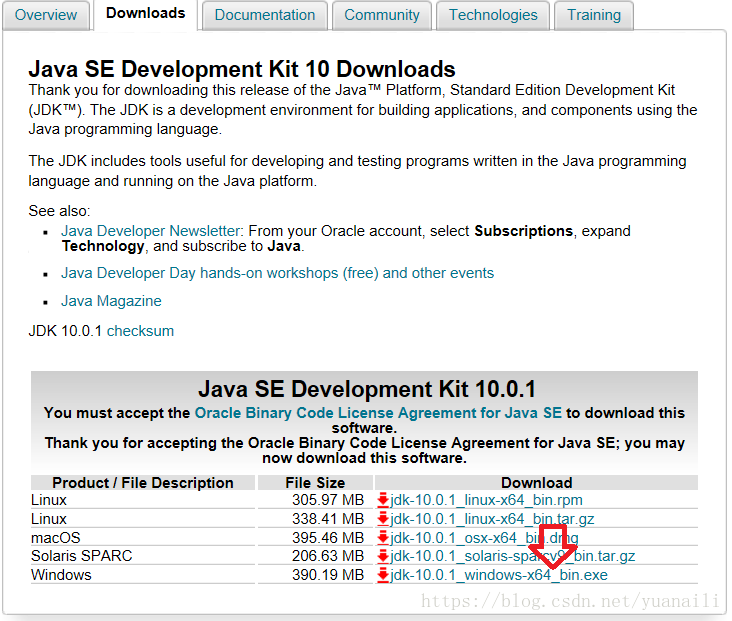Click the 'Java SE Development Kit 10.0.1' table title

(x=366, y=389)
